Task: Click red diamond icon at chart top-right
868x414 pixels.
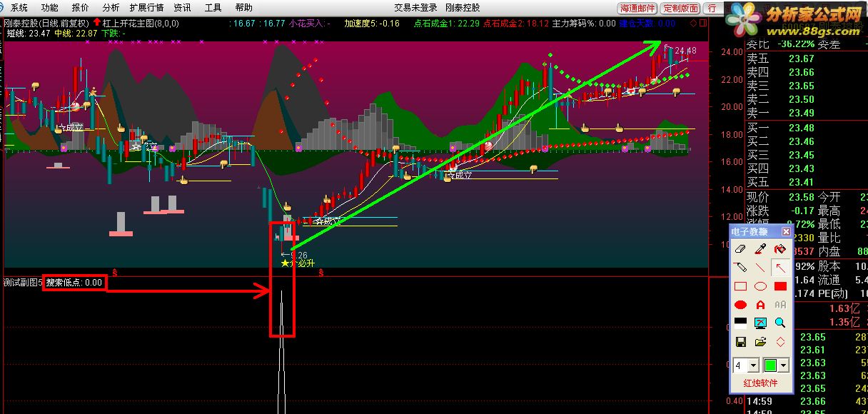Action: click(693, 24)
